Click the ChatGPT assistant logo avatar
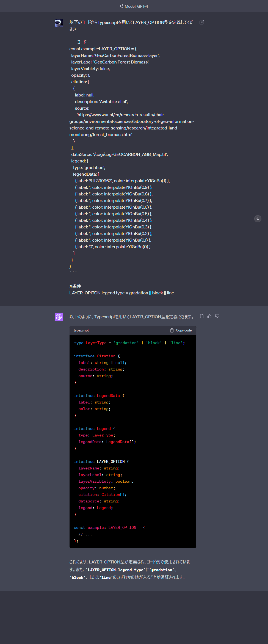This screenshot has width=268, height=644. click(x=59, y=317)
